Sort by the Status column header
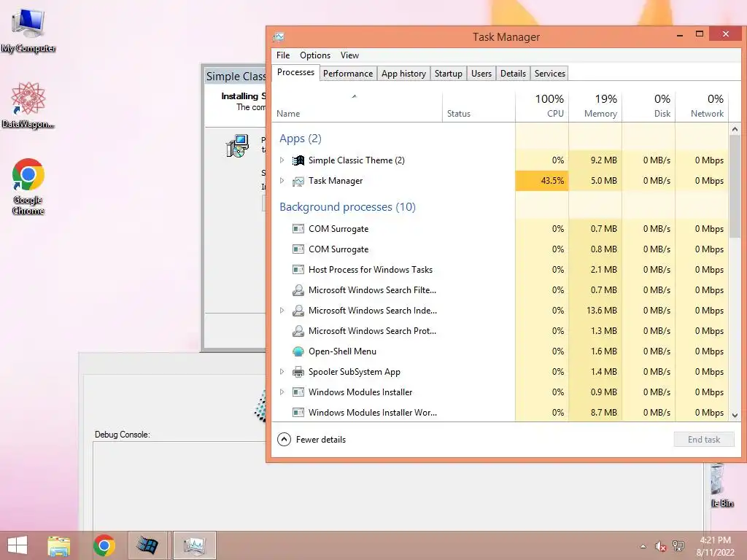The height and width of the screenshot is (560, 747). click(479, 106)
